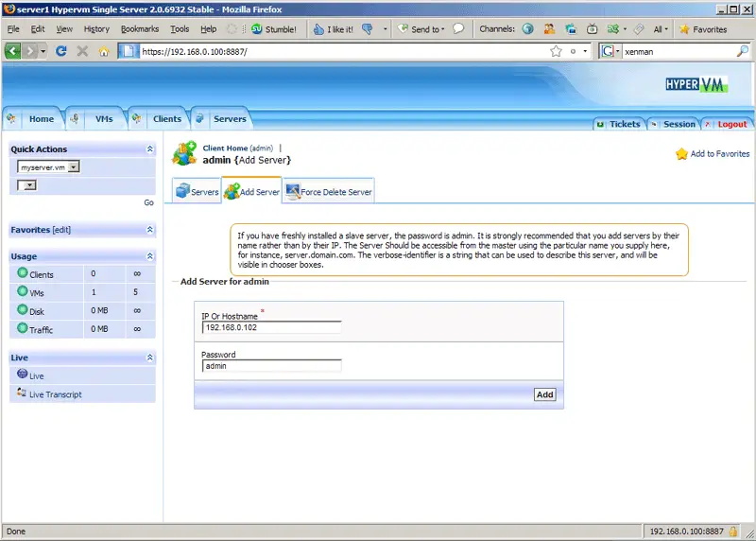Click the status bar padlock icon

733,532
